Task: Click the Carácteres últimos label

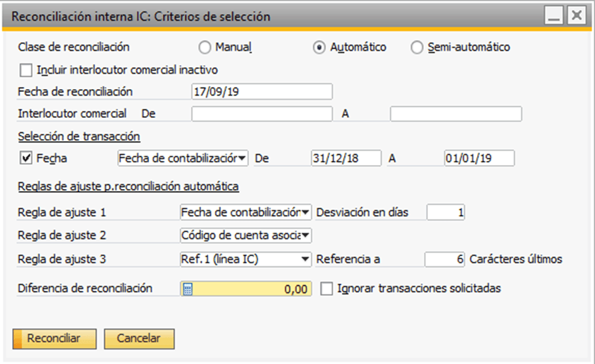Action: pyautogui.click(x=516, y=260)
